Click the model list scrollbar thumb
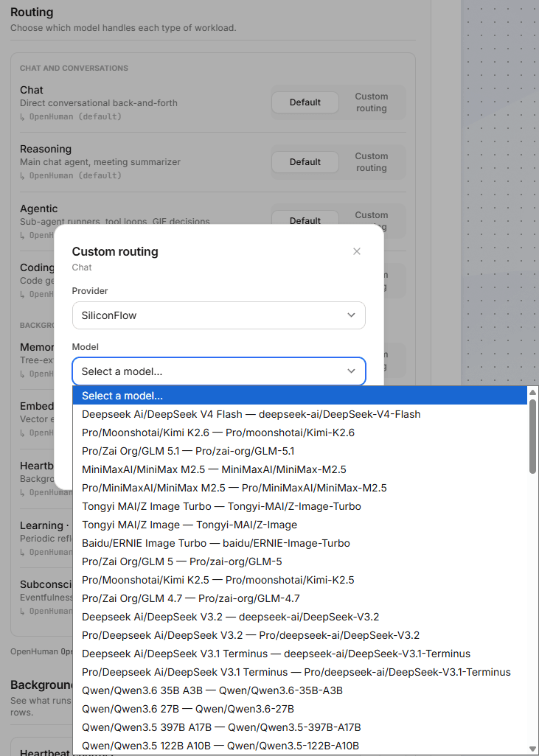 coord(532,436)
